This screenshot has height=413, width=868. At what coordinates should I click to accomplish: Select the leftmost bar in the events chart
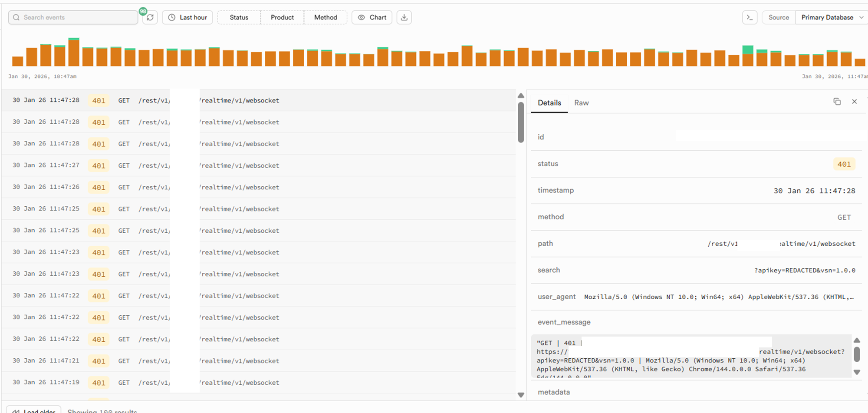(x=18, y=61)
